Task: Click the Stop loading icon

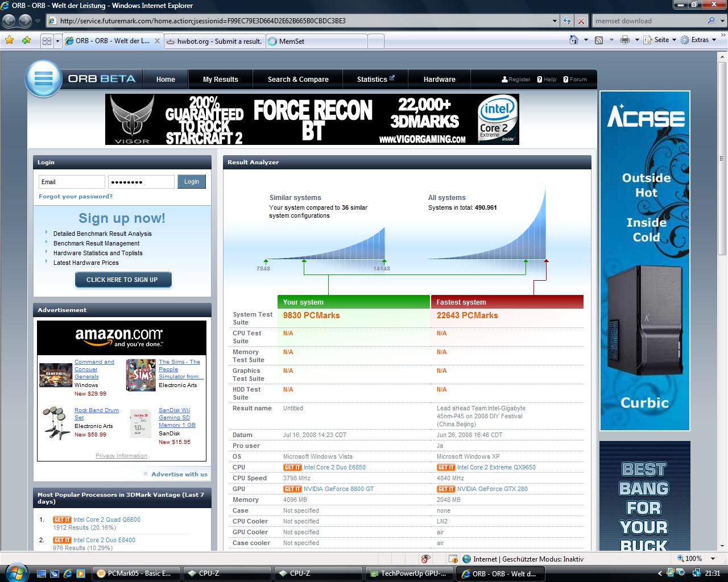Action: point(581,21)
